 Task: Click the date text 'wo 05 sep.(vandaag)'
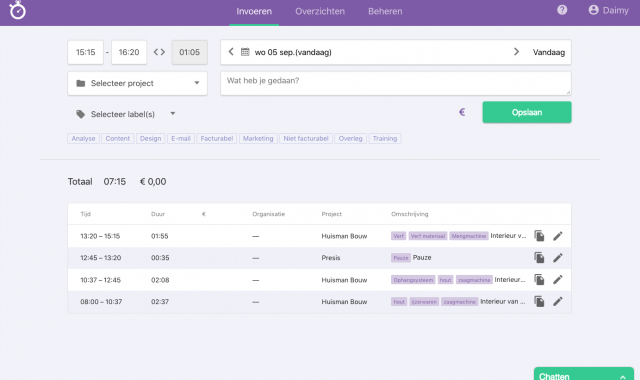tap(293, 52)
